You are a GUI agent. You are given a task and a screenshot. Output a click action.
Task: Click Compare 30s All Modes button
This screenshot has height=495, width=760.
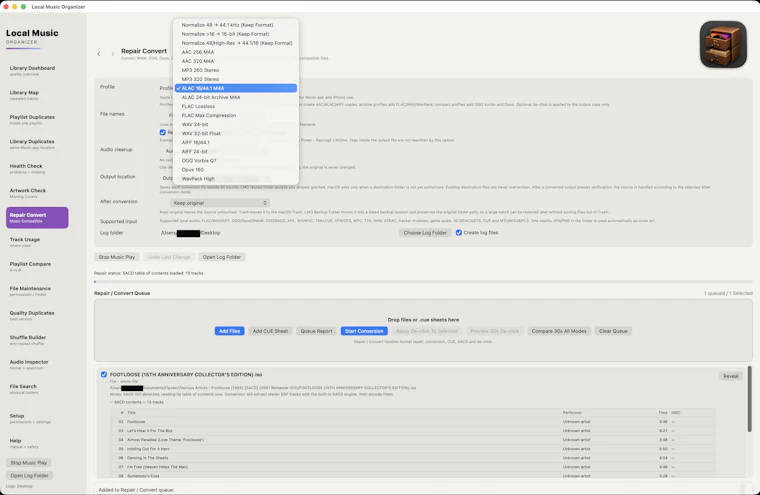559,331
